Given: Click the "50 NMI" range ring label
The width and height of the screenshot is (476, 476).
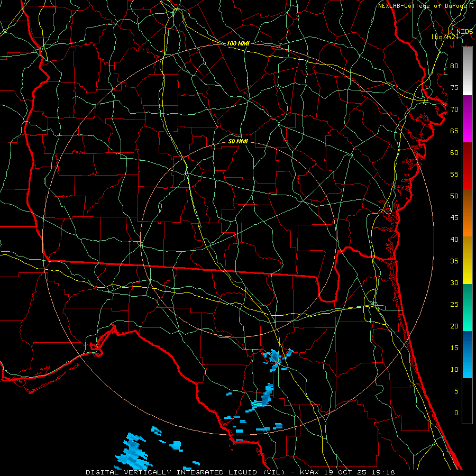Looking at the screenshot, I should point(238,141).
